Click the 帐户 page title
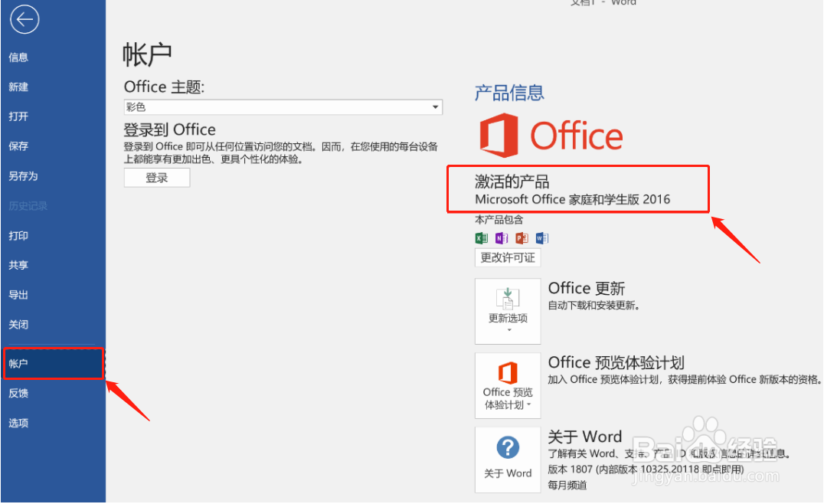 [147, 54]
